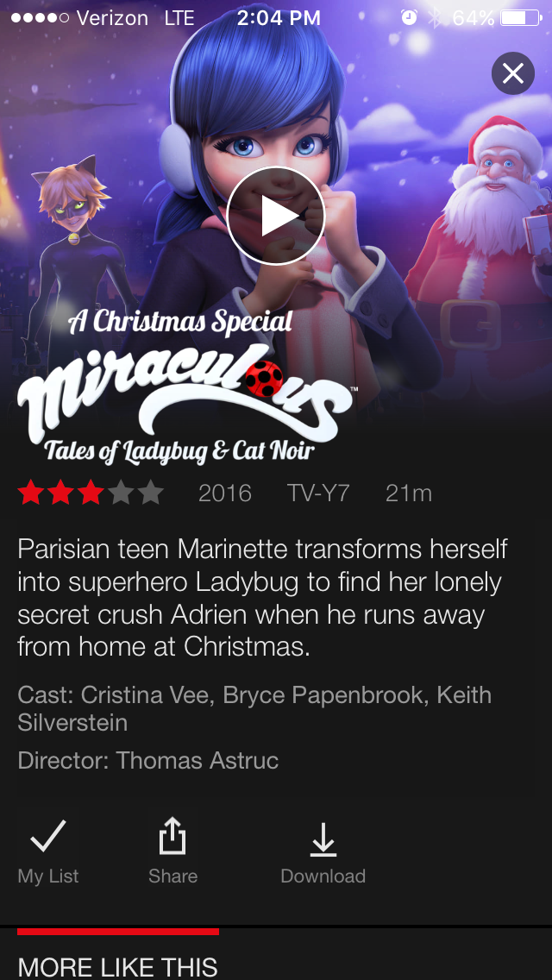Viewport: 552px width, 980px height.
Task: Toggle the My List checkmark
Action: 48,836
